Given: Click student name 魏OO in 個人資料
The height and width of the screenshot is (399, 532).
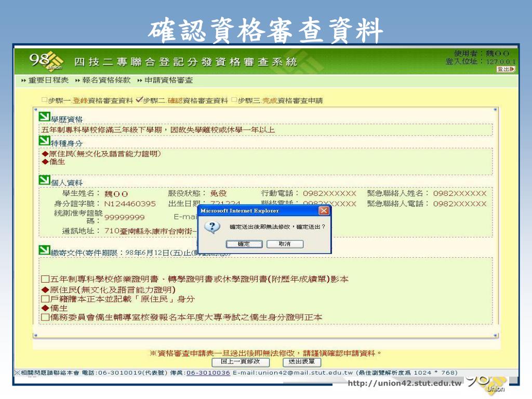Looking at the screenshot, I should pyautogui.click(x=116, y=194).
